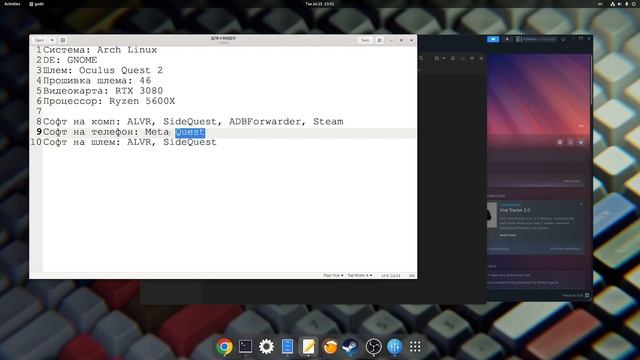
Task: Click the word ADBForwarder on line 8
Action: click(265, 122)
